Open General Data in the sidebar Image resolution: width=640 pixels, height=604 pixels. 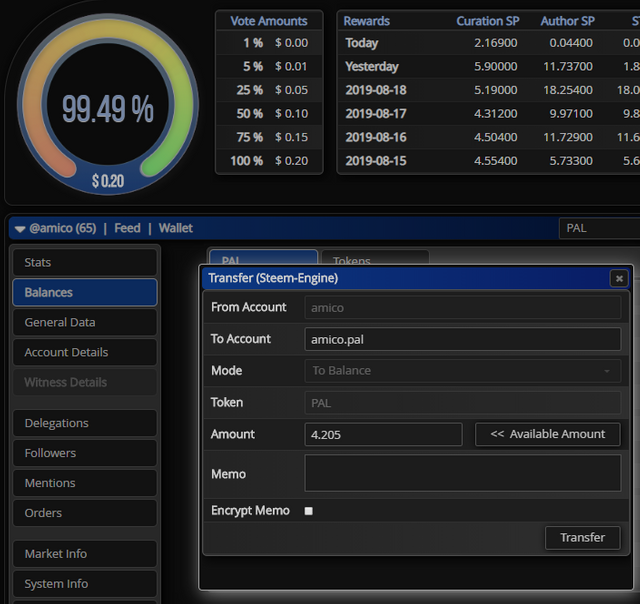tap(85, 322)
